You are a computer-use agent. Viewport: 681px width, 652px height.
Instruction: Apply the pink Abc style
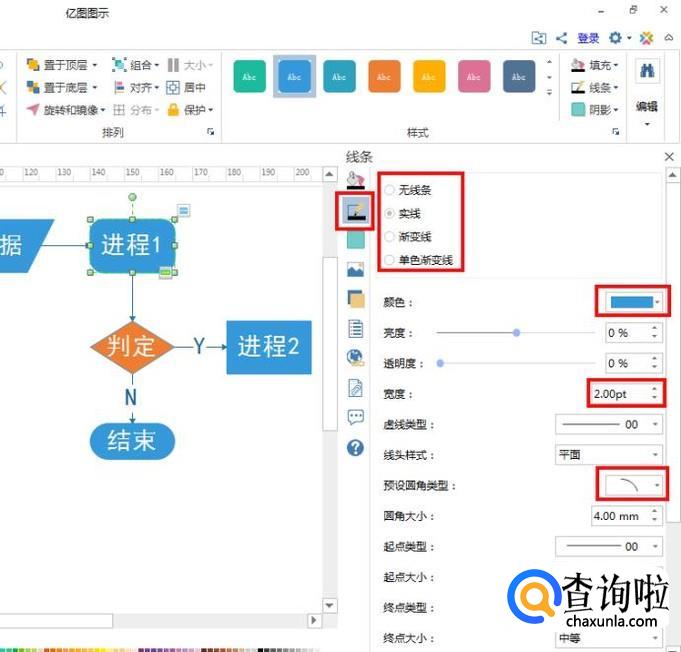pos(474,76)
